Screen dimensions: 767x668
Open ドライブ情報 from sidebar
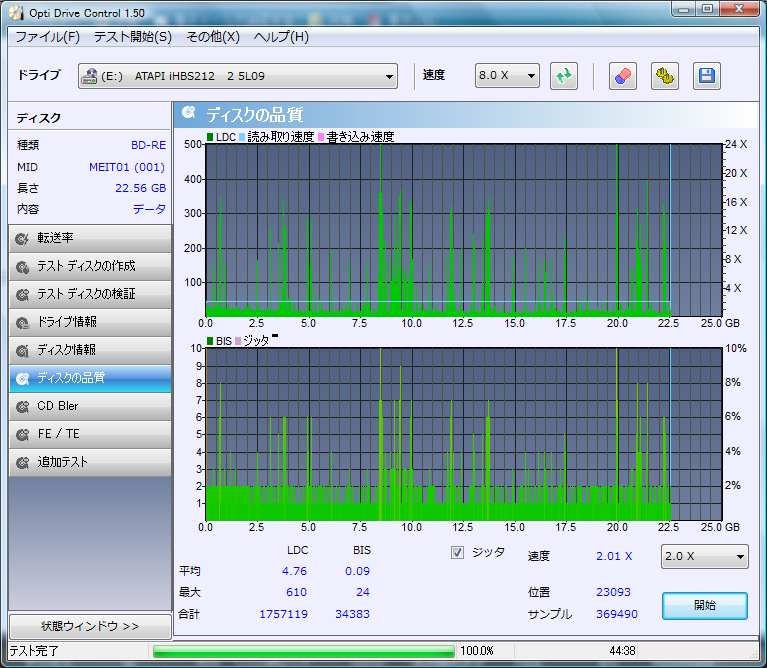[90, 322]
